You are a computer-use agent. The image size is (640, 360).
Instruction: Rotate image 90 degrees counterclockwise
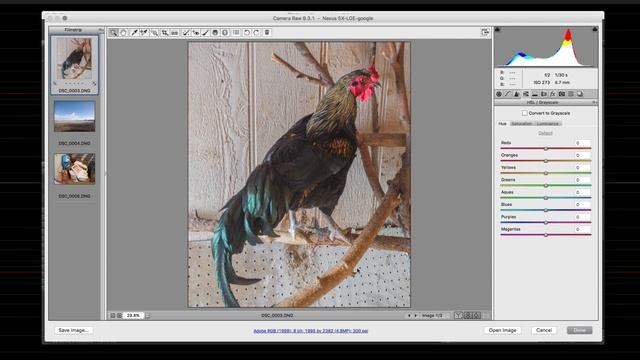tap(247, 33)
